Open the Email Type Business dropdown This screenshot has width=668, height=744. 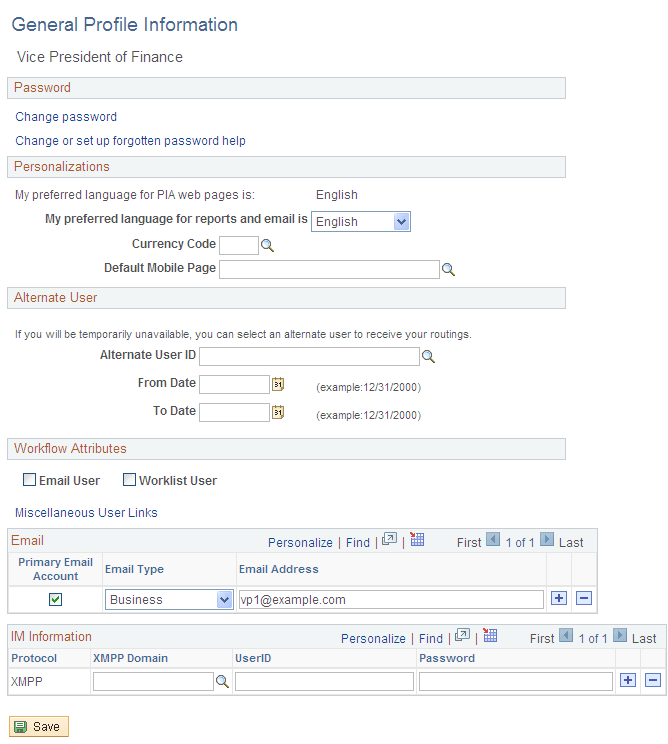coord(225,600)
